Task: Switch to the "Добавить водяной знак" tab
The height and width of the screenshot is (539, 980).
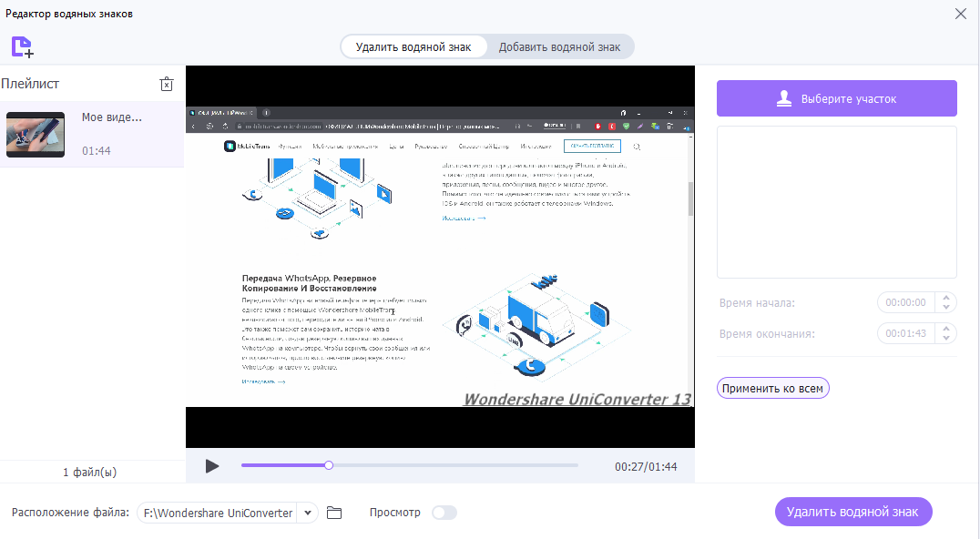Action: [559, 46]
